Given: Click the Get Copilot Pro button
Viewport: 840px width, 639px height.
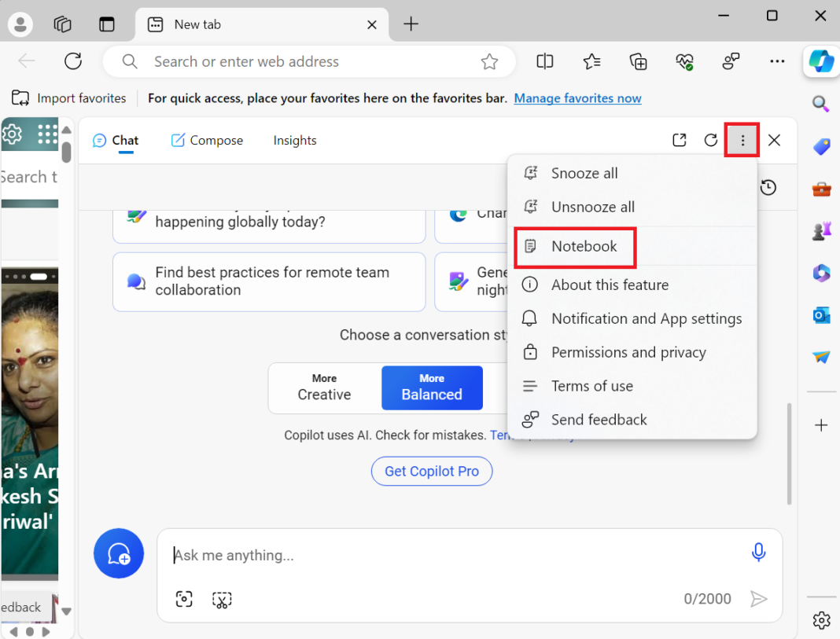Looking at the screenshot, I should point(432,471).
